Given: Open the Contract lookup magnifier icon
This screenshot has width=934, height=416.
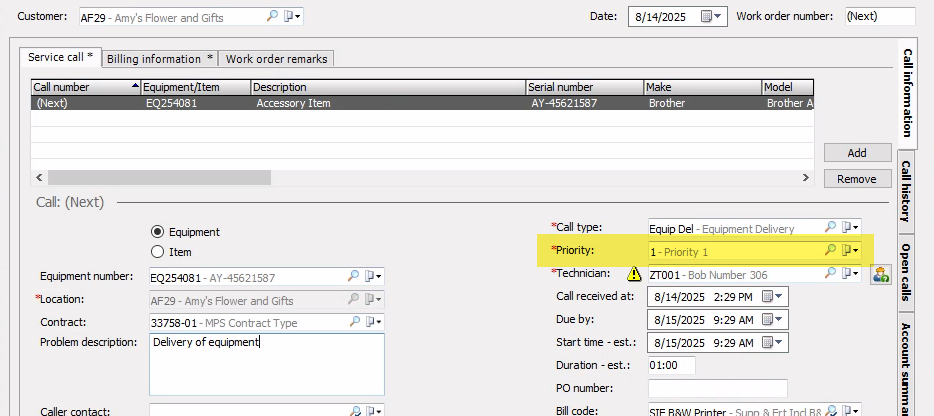Looking at the screenshot, I should pyautogui.click(x=354, y=321).
